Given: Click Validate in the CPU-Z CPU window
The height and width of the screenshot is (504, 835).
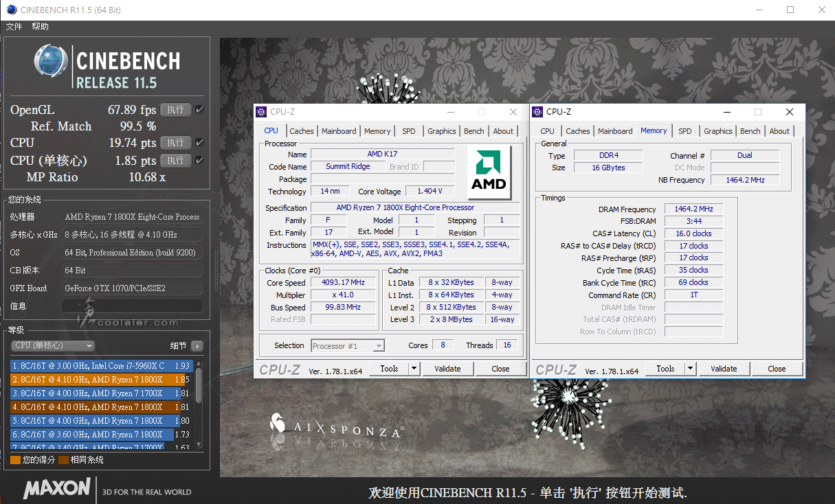Looking at the screenshot, I should click(447, 369).
